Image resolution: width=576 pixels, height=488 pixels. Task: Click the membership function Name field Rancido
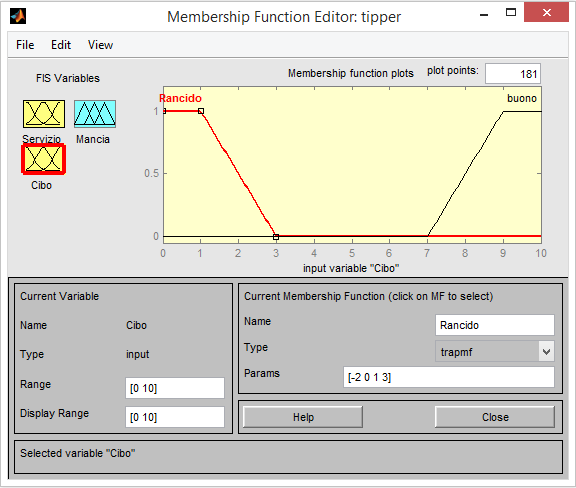point(494,325)
